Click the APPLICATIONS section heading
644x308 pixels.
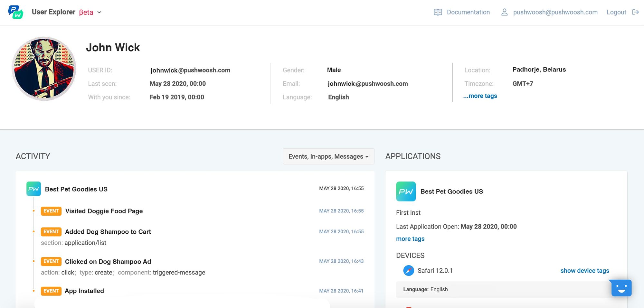[413, 156]
